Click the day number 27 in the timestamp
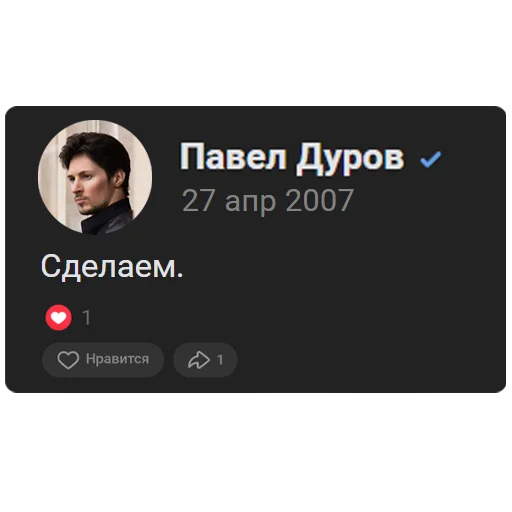The height and width of the screenshot is (512, 512). click(198, 200)
